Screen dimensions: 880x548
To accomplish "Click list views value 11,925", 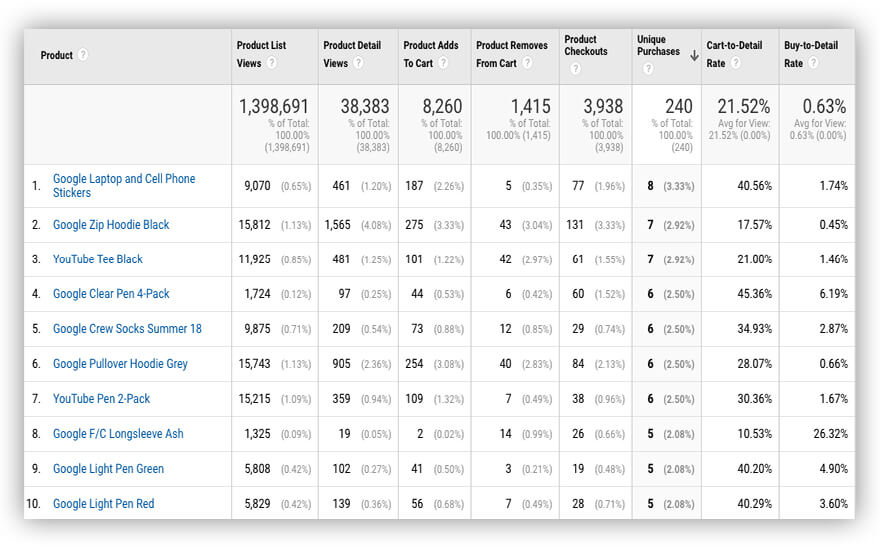I will (x=254, y=259).
